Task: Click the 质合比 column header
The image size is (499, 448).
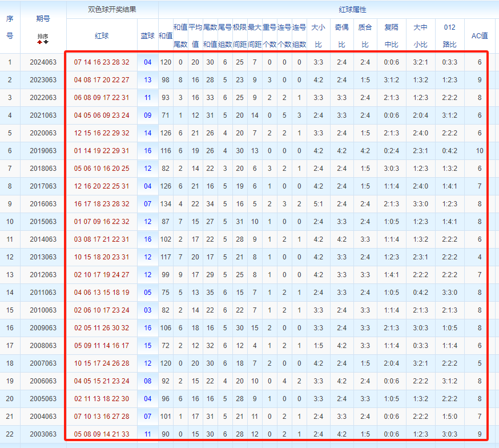Action: coord(365,35)
